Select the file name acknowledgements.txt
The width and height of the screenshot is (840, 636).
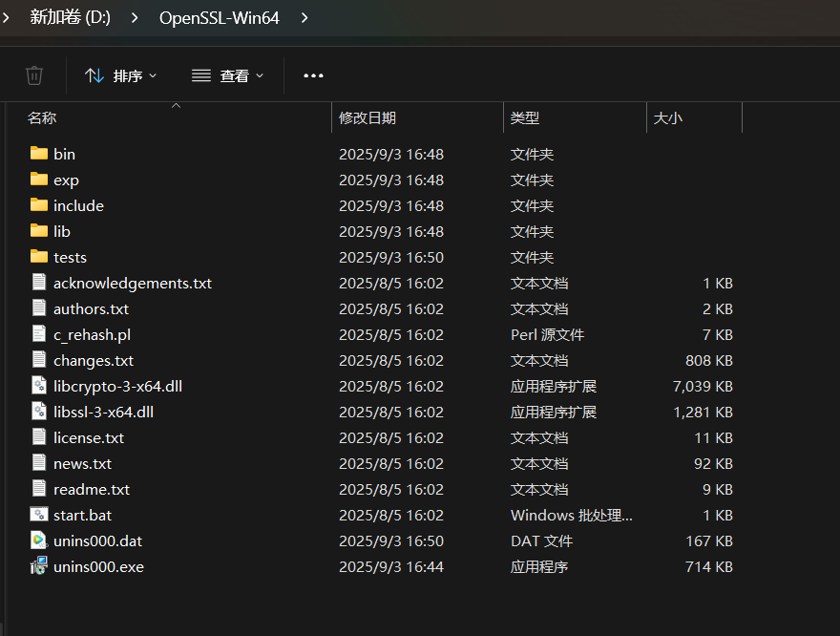pyautogui.click(x=133, y=284)
